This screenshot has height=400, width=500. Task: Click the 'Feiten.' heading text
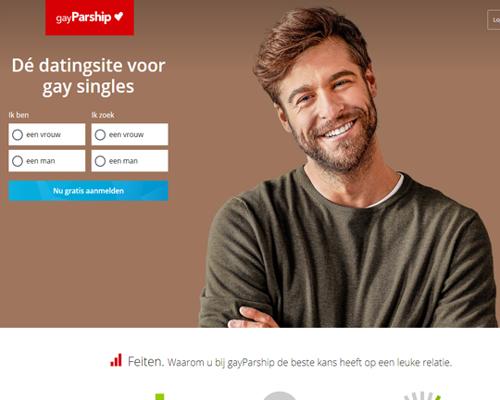point(146,361)
